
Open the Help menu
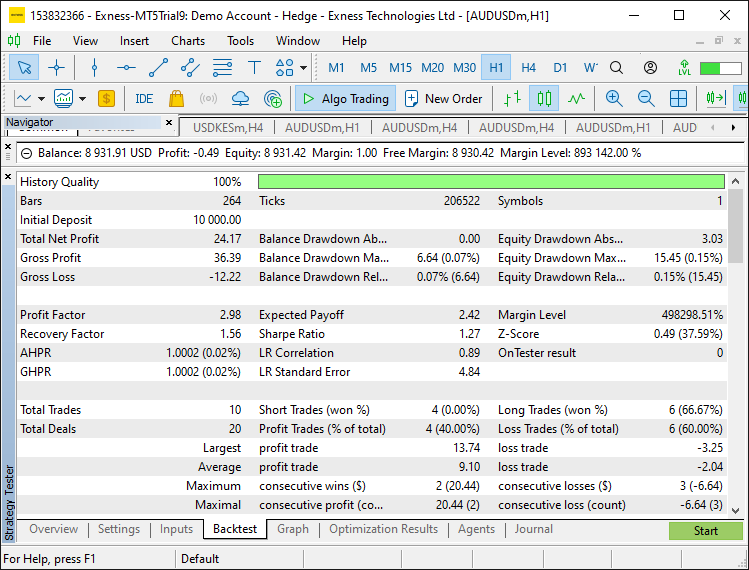tap(354, 41)
